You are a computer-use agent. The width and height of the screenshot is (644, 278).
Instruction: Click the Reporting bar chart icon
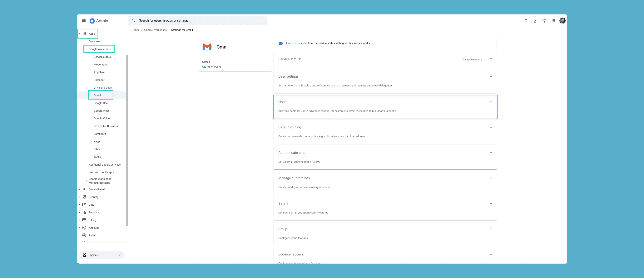[84, 212]
